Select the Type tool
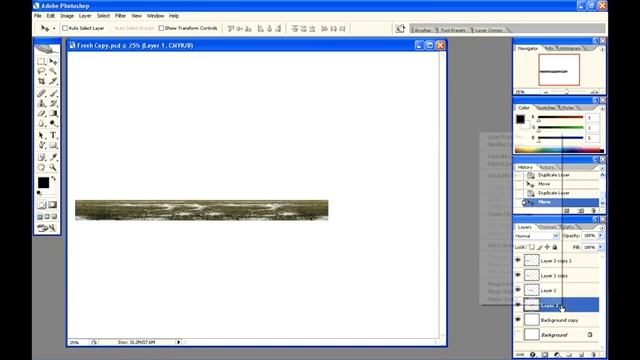 (x=53, y=136)
